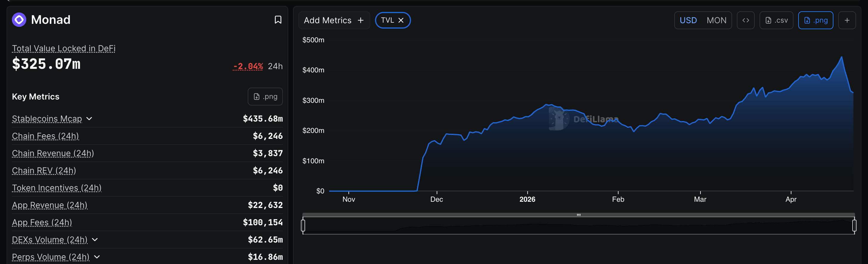Expand the Perps Volume (24h) row
The width and height of the screenshot is (868, 264).
pos(97,257)
